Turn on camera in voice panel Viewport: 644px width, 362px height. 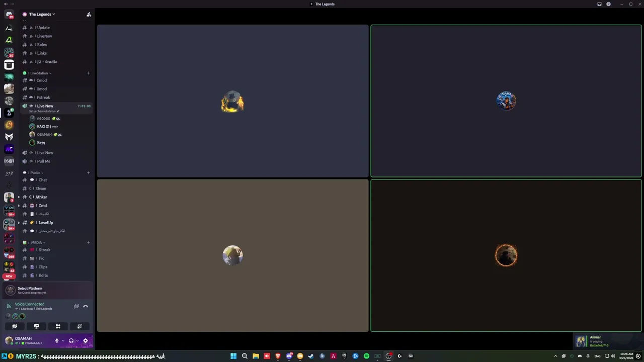coord(15,326)
